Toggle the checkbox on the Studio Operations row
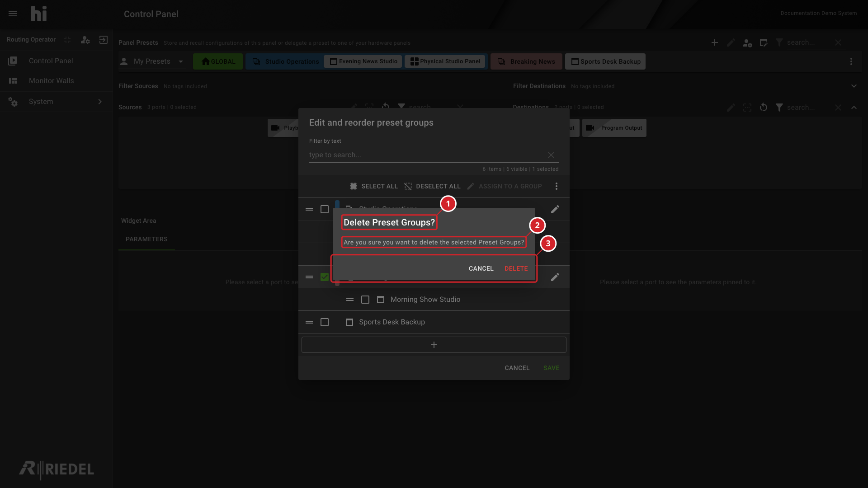The width and height of the screenshot is (868, 488). click(x=325, y=209)
